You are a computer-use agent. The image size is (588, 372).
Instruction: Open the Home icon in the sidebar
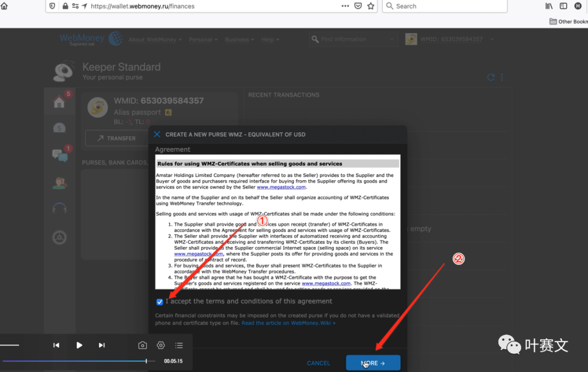(59, 102)
